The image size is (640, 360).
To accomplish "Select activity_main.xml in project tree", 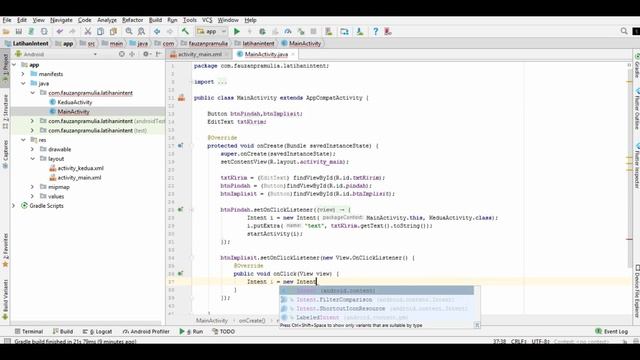I will coord(79,178).
